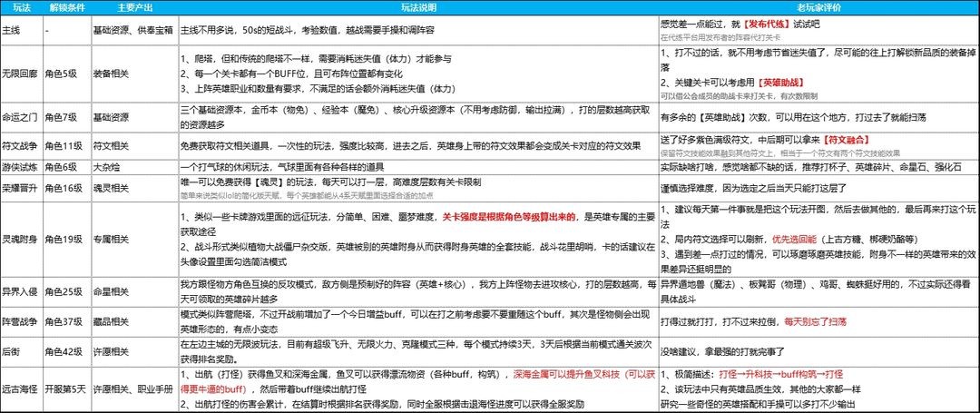Screen dimensions: 980x413
Task: Select the 解锁条件 column header
Action: 66,9
